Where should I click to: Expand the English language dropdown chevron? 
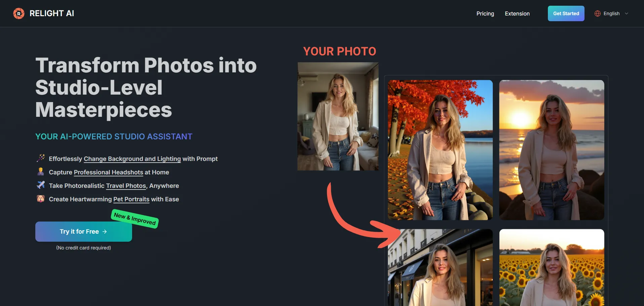[627, 13]
